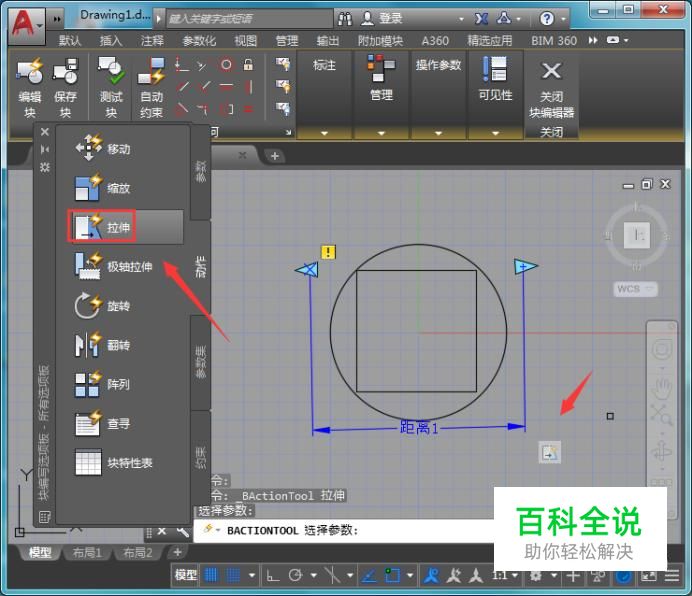Select the 距离1 distance parameter label
This screenshot has height=596, width=692.
pyautogui.click(x=419, y=427)
